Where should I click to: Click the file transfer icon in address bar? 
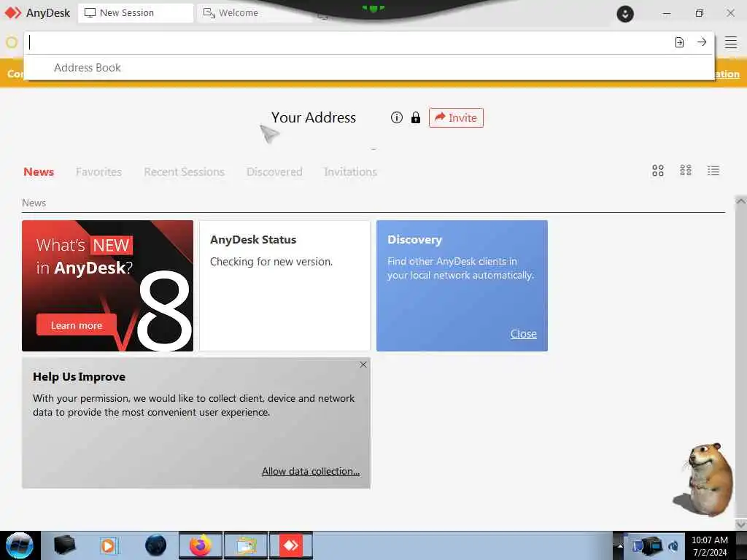[x=679, y=42]
